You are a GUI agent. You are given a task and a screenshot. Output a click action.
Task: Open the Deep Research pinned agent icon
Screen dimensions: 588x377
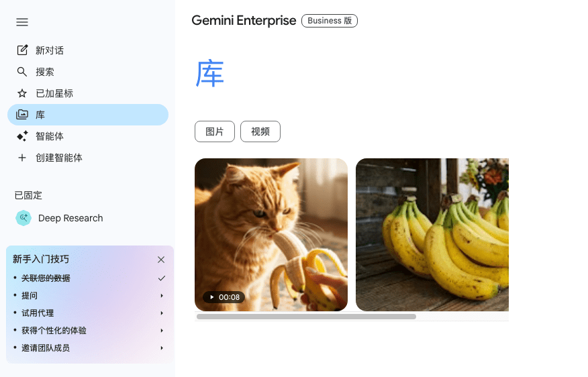coord(23,218)
